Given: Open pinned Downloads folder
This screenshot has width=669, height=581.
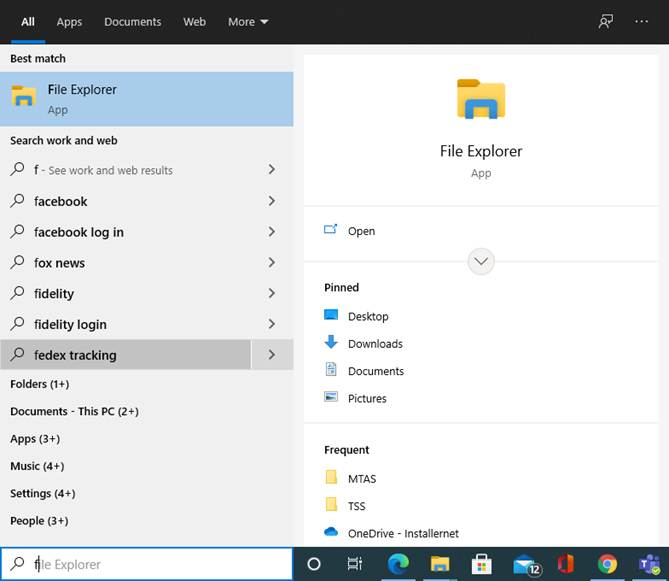Looking at the screenshot, I should 375,344.
